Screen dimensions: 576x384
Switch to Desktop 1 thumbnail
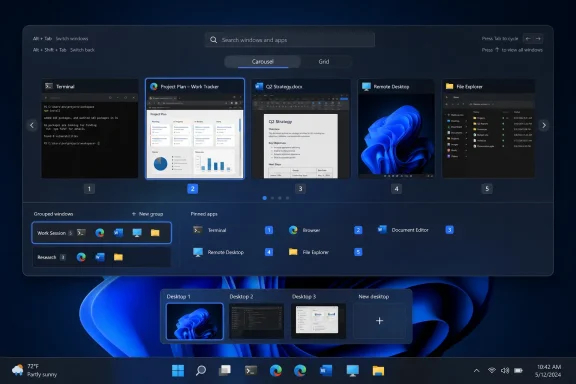tap(195, 321)
